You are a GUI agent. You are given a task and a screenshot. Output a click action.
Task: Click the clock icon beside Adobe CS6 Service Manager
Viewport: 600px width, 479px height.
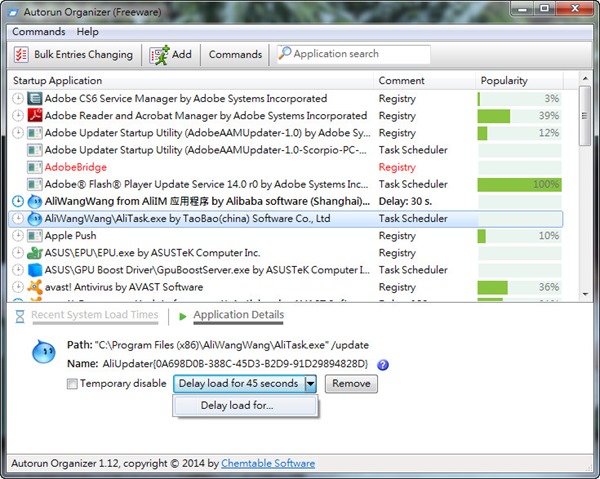[x=18, y=98]
